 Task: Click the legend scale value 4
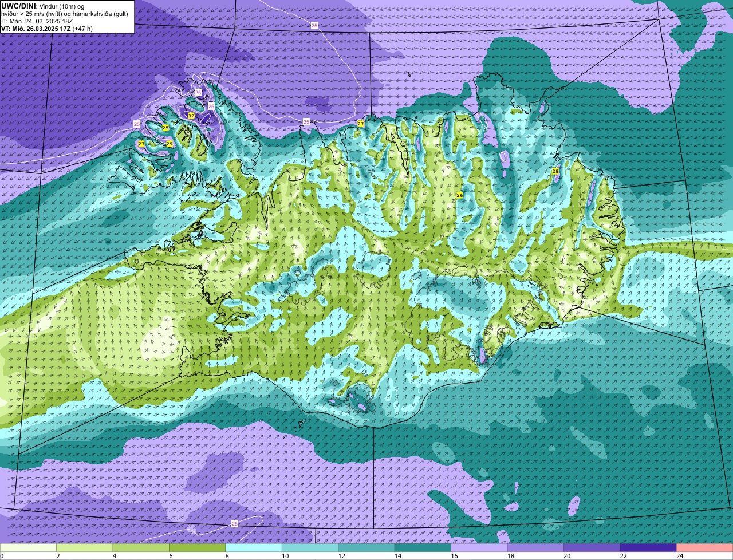point(115,556)
